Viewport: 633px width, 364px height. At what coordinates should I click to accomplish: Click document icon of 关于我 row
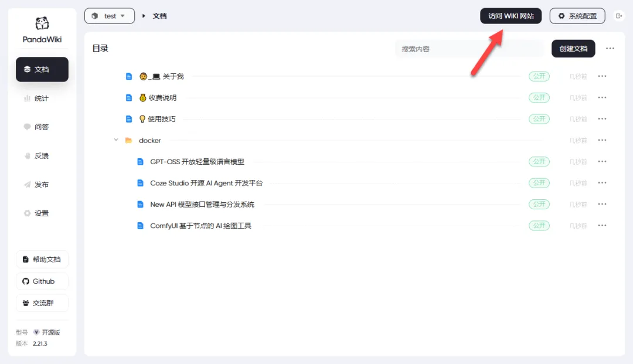click(129, 76)
